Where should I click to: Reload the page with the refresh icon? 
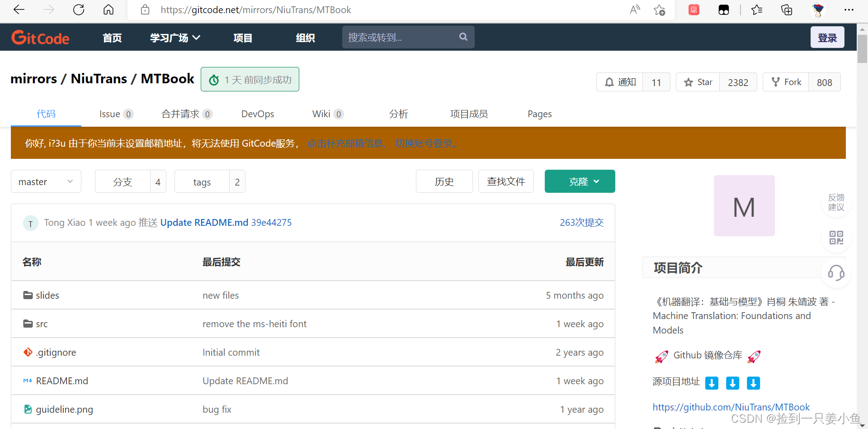tap(78, 10)
